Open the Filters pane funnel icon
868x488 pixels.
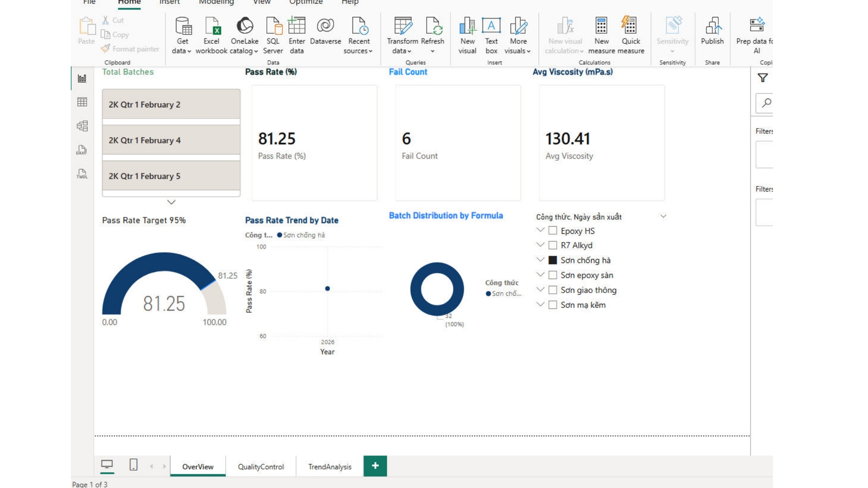click(x=763, y=78)
